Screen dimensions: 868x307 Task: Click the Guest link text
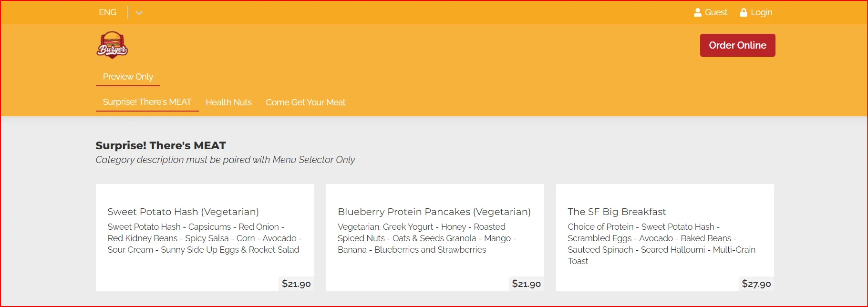(x=716, y=12)
